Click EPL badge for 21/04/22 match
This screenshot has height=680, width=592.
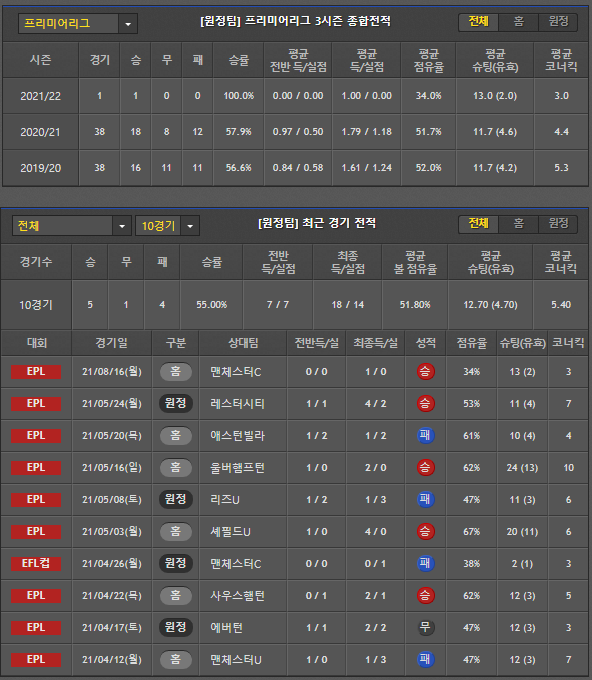tap(36, 596)
